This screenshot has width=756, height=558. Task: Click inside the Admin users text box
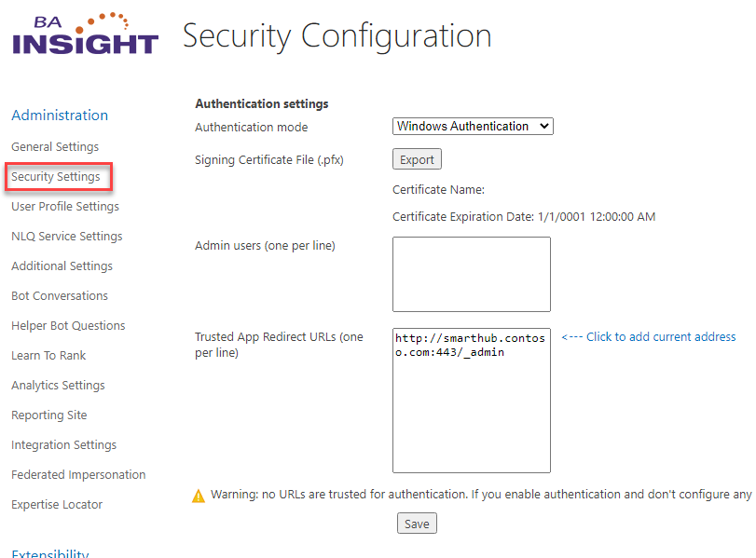(x=471, y=274)
